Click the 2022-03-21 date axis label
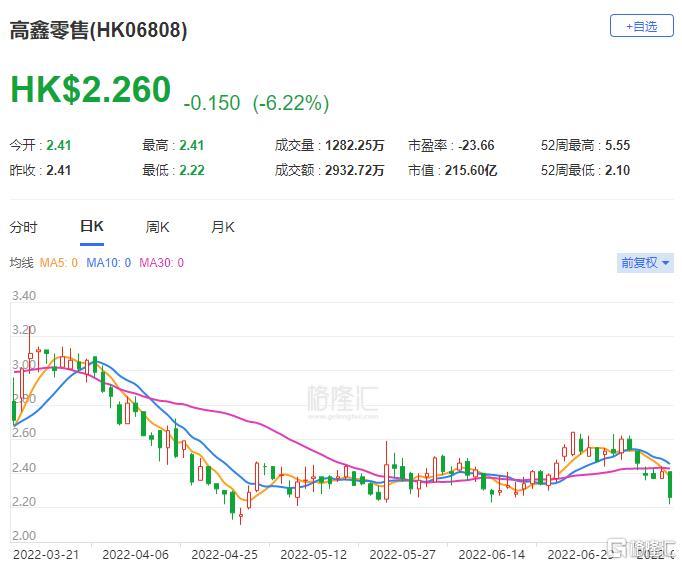This screenshot has width=682, height=565. [x=46, y=555]
